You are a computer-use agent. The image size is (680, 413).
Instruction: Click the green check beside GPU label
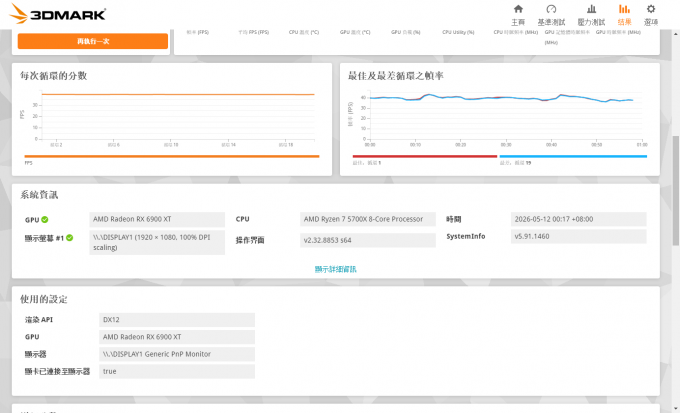coord(45,220)
